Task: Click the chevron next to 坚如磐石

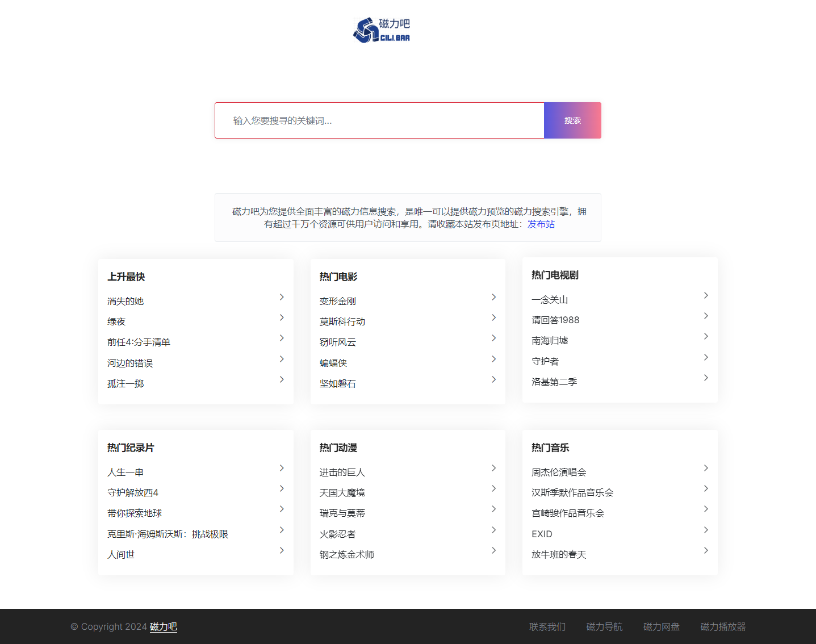Action: pyautogui.click(x=494, y=379)
